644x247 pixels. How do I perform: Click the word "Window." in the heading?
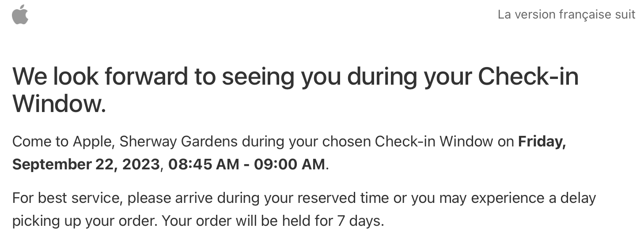(x=59, y=104)
